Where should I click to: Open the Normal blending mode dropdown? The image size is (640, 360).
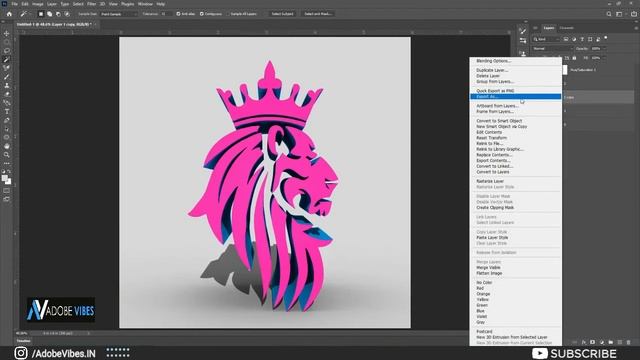point(552,49)
